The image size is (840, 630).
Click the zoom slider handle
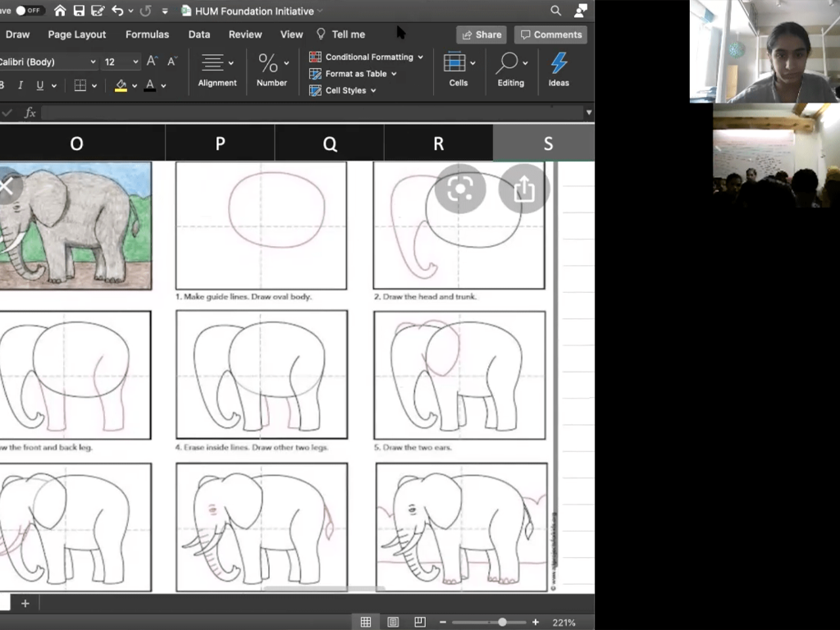(x=502, y=622)
